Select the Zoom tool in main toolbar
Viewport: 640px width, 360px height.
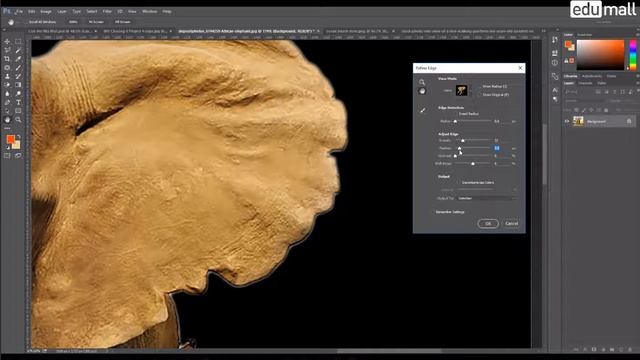click(18, 120)
